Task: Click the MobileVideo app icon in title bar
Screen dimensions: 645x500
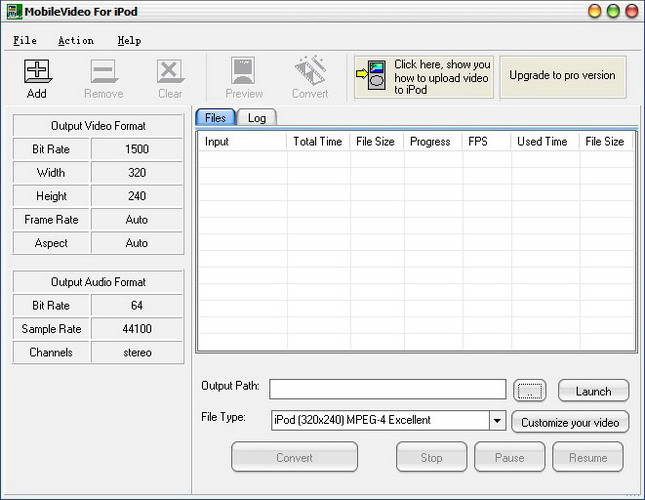Action: [14, 11]
